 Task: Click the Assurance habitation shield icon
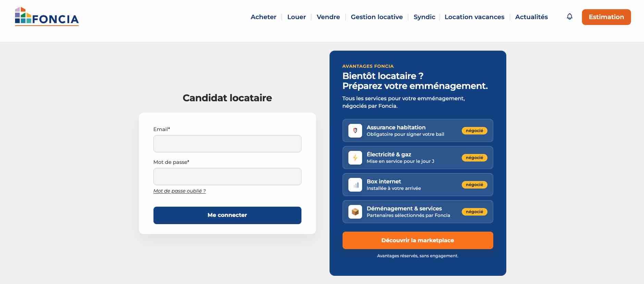pyautogui.click(x=355, y=130)
